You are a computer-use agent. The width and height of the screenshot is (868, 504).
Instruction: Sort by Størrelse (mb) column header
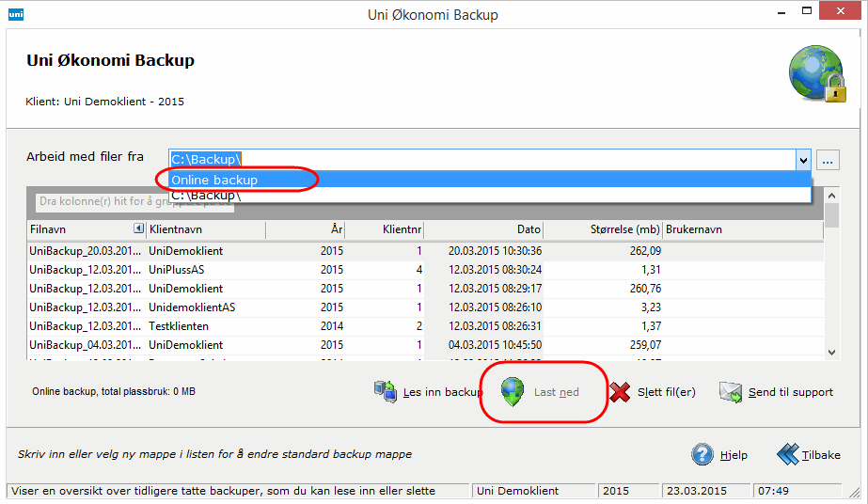(603, 229)
